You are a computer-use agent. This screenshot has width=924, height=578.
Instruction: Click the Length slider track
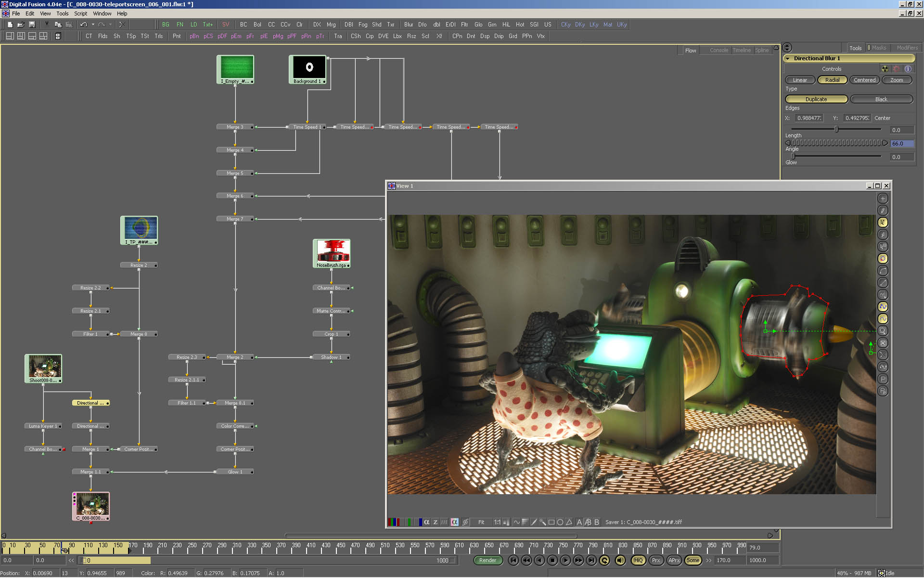coord(836,130)
